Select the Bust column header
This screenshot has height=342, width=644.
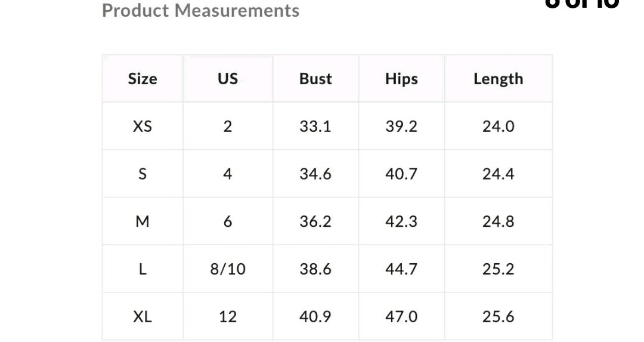[315, 79]
